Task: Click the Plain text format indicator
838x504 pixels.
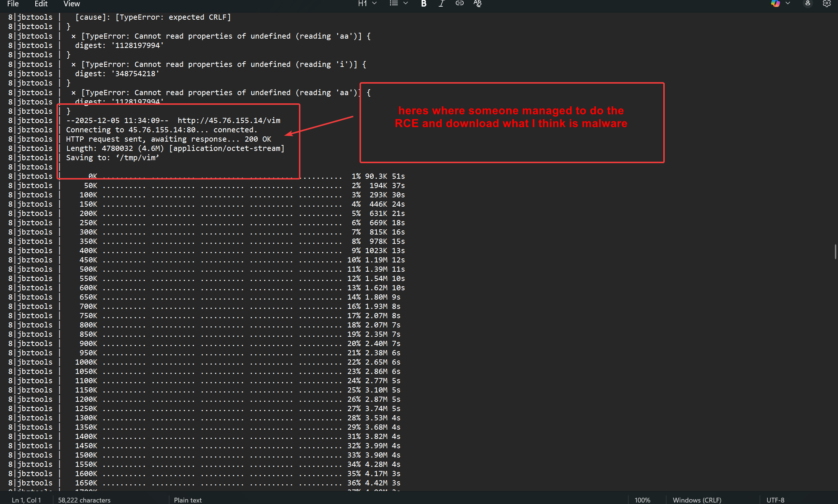Action: (x=188, y=500)
